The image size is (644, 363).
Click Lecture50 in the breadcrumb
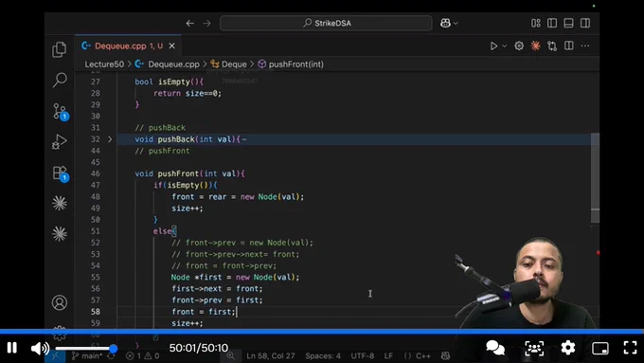pos(104,64)
